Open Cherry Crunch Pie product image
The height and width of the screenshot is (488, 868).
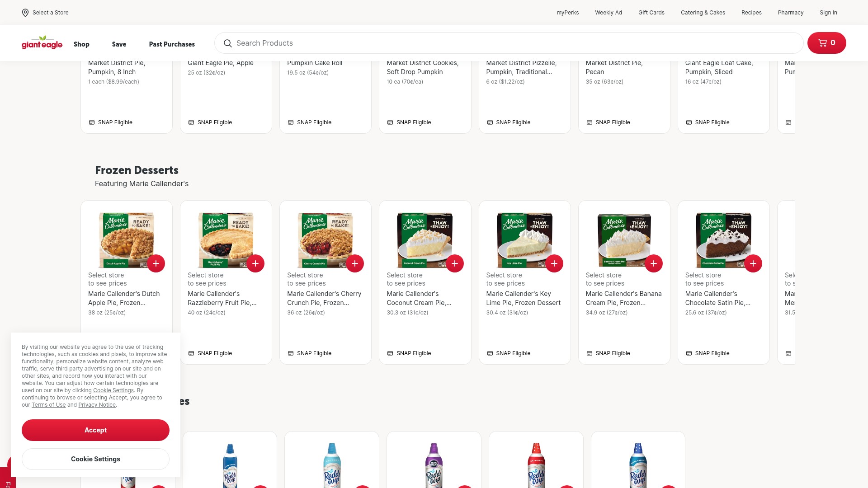click(325, 240)
